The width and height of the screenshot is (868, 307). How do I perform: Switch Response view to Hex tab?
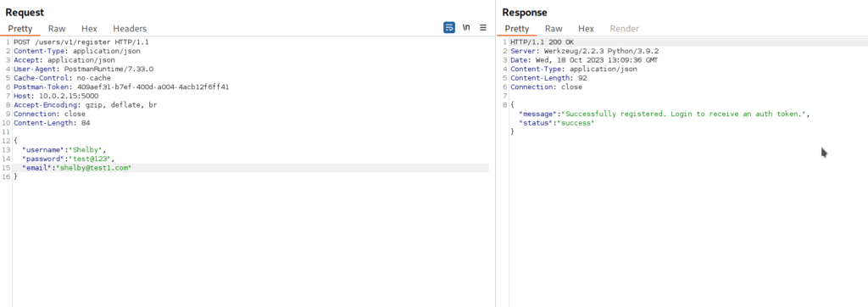click(x=586, y=29)
